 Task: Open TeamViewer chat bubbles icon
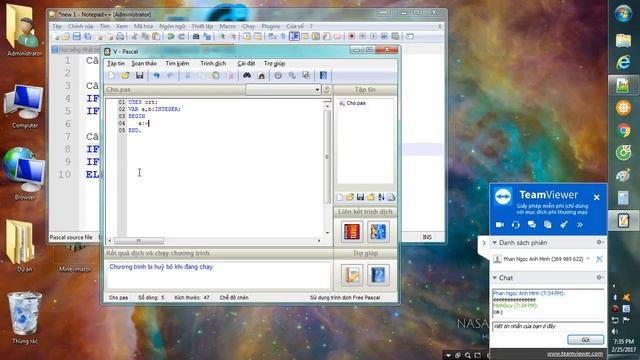pyautogui.click(x=531, y=224)
